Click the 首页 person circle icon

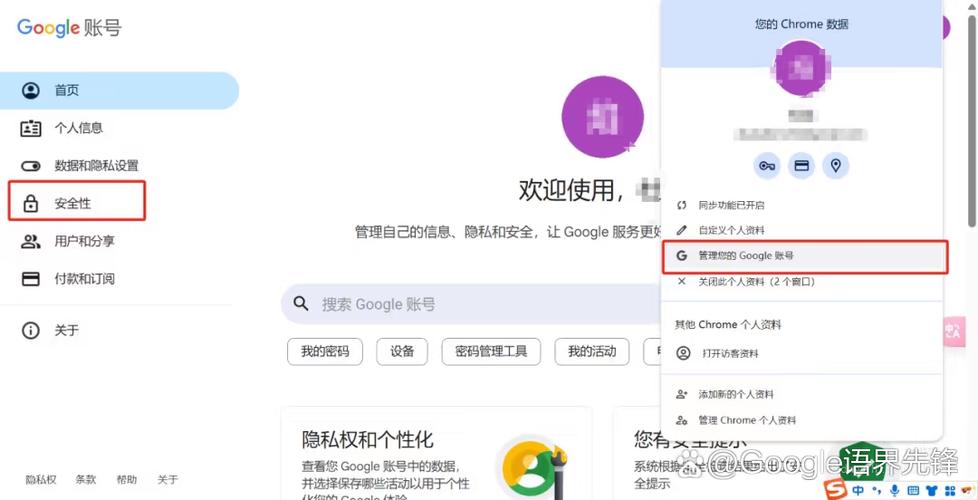(31, 90)
